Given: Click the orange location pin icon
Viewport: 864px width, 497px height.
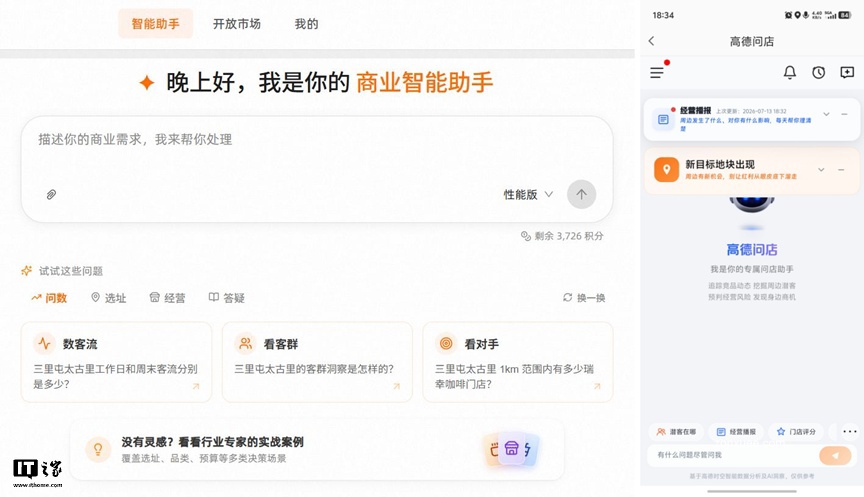Looking at the screenshot, I should tap(666, 169).
